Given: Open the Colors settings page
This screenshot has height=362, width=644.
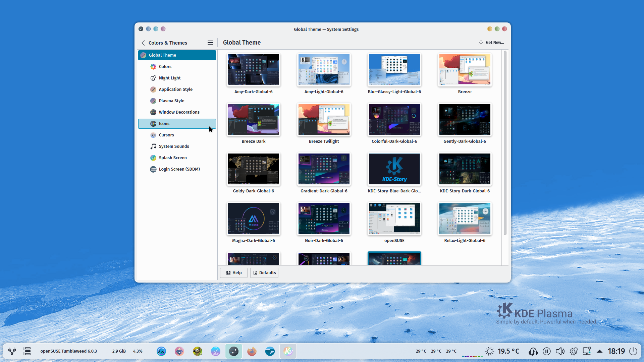Looking at the screenshot, I should [177, 66].
